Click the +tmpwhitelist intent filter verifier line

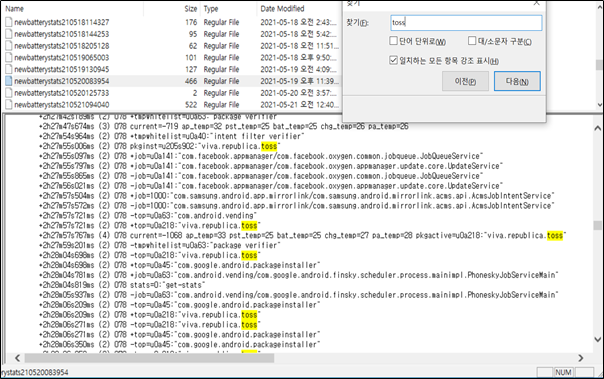pos(172,136)
